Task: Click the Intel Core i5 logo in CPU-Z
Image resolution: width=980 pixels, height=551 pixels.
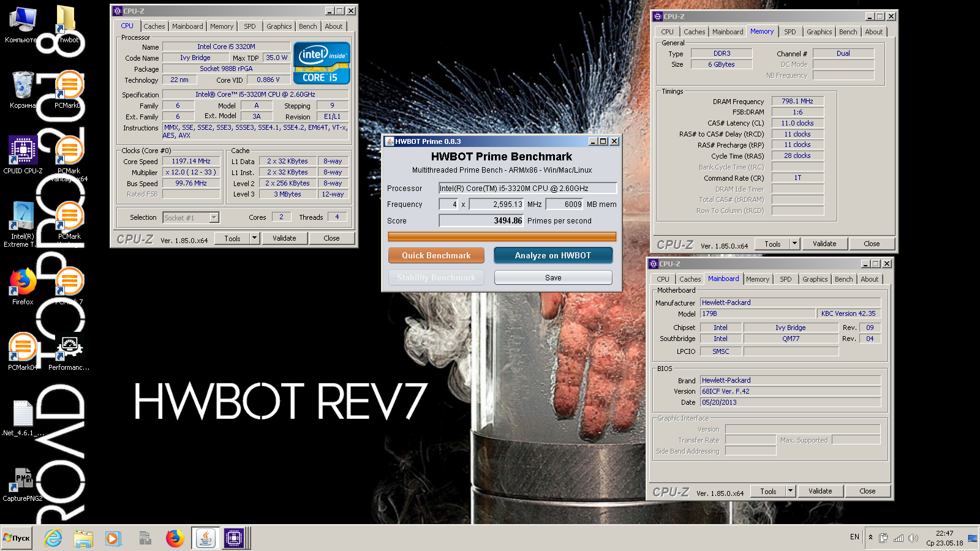Action: tap(322, 62)
